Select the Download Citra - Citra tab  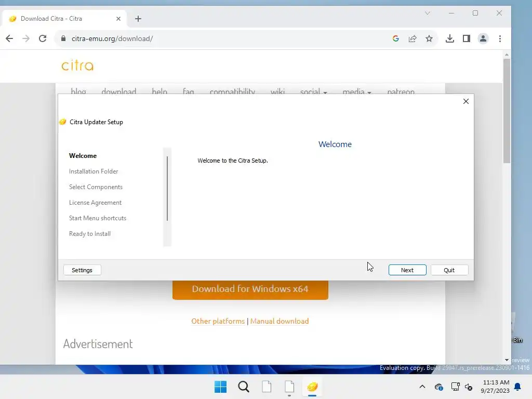[x=64, y=19]
